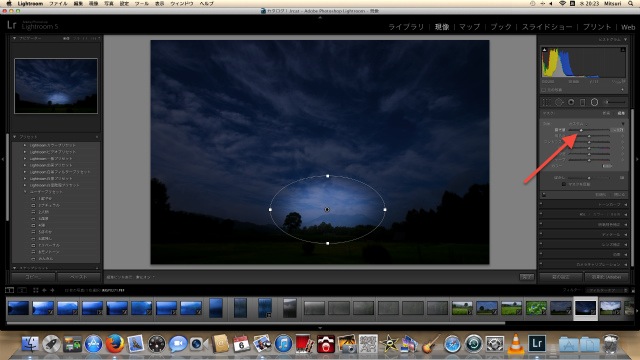Open grid view icon above the filmstrip
Screen dimensions: 640x360
coord(36,290)
